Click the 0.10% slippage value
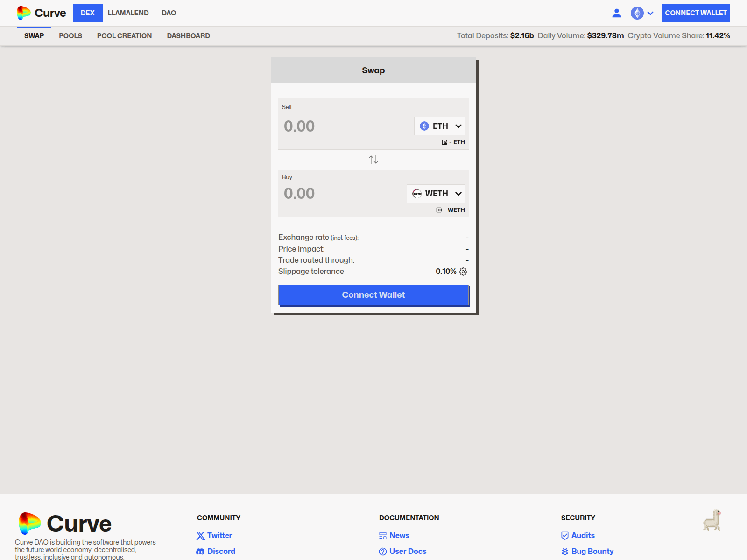 point(446,272)
